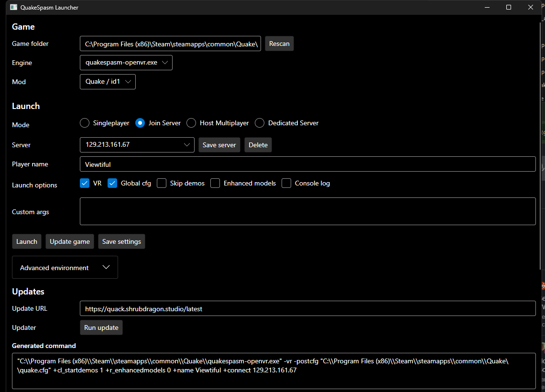This screenshot has height=392, width=545.
Task: Click Save server
Action: pyautogui.click(x=219, y=145)
